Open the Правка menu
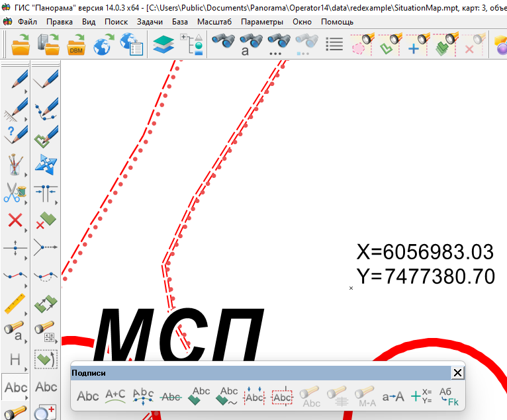Viewport: 507px width, 420px height. (x=60, y=22)
